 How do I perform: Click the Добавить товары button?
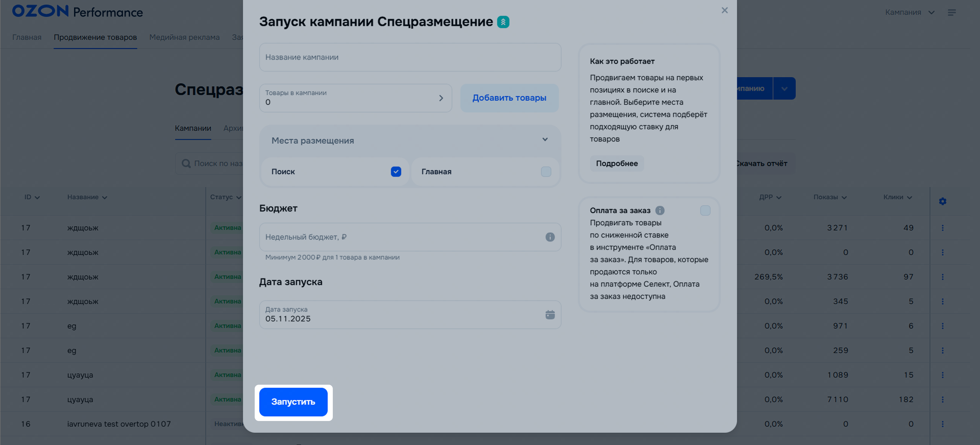pyautogui.click(x=509, y=98)
